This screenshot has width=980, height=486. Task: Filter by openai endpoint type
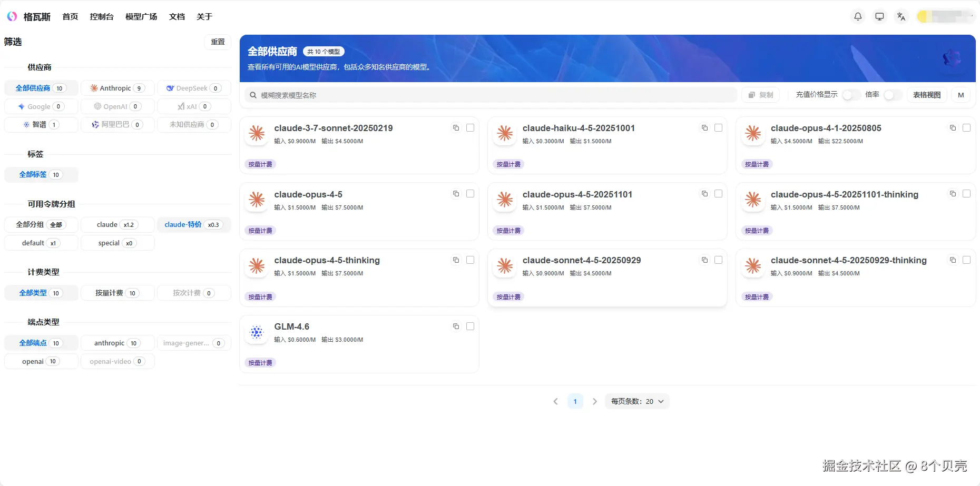point(41,361)
